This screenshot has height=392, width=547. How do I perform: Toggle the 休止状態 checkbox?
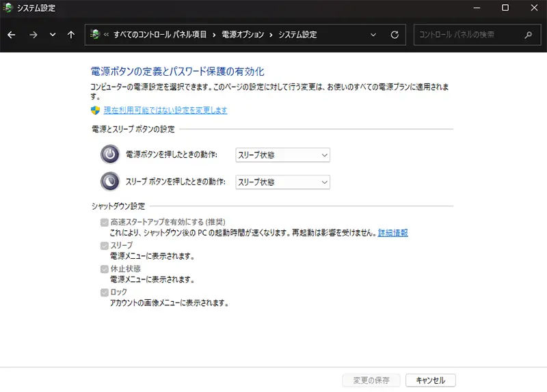pos(105,269)
